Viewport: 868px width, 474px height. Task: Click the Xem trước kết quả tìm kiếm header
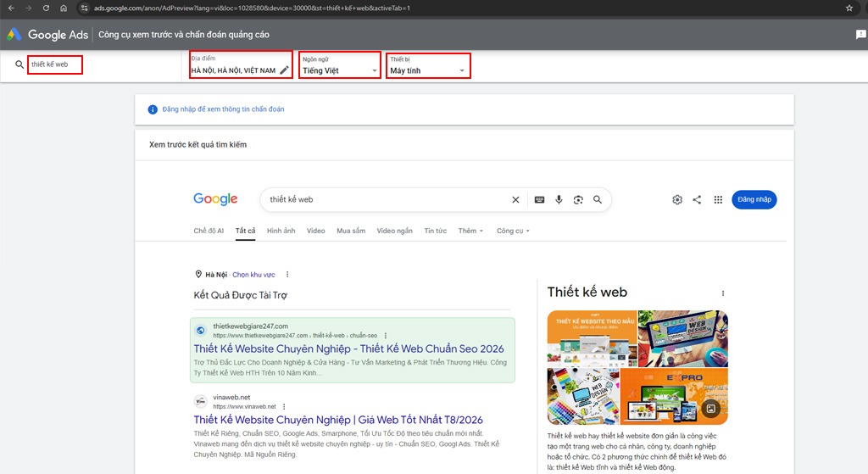[198, 144]
